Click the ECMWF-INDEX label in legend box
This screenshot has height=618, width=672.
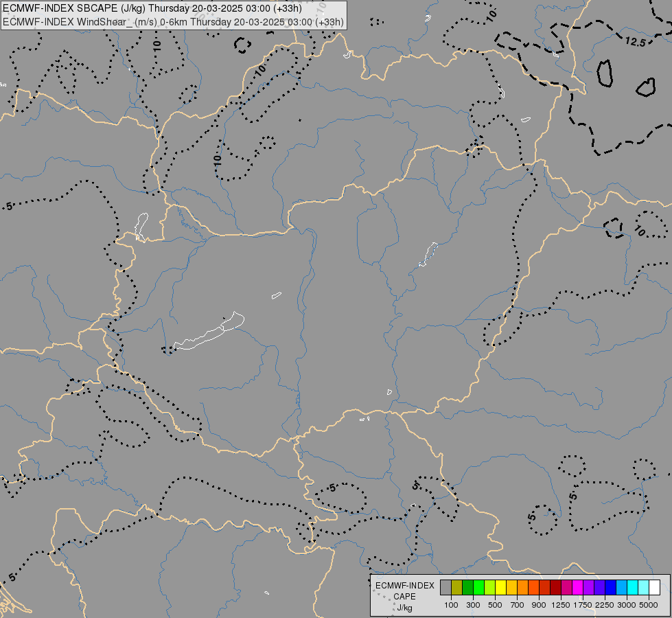(x=404, y=586)
